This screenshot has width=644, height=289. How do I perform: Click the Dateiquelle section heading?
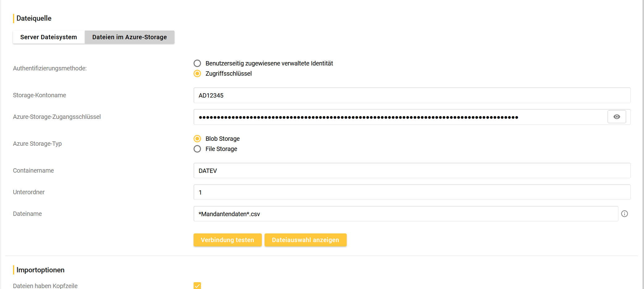pyautogui.click(x=34, y=18)
